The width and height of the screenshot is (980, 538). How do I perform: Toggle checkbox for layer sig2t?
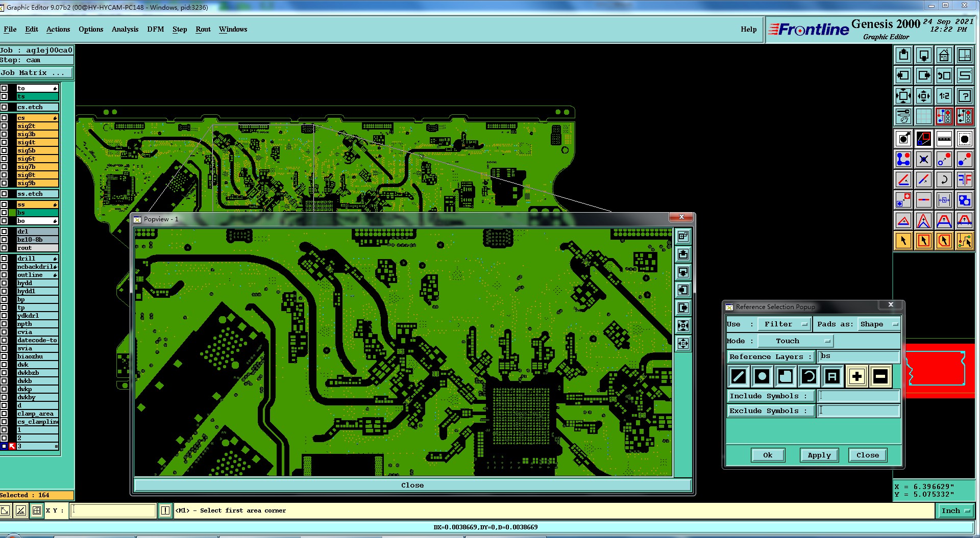(x=4, y=126)
